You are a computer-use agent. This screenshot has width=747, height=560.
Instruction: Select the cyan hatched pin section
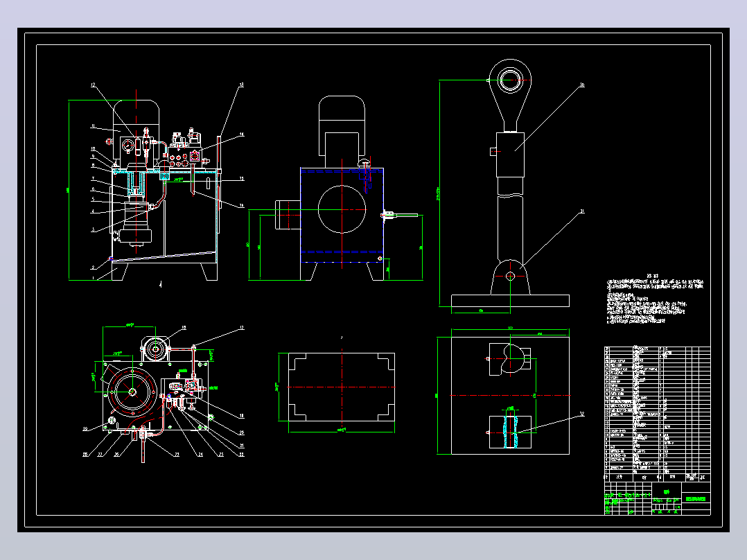point(510,431)
